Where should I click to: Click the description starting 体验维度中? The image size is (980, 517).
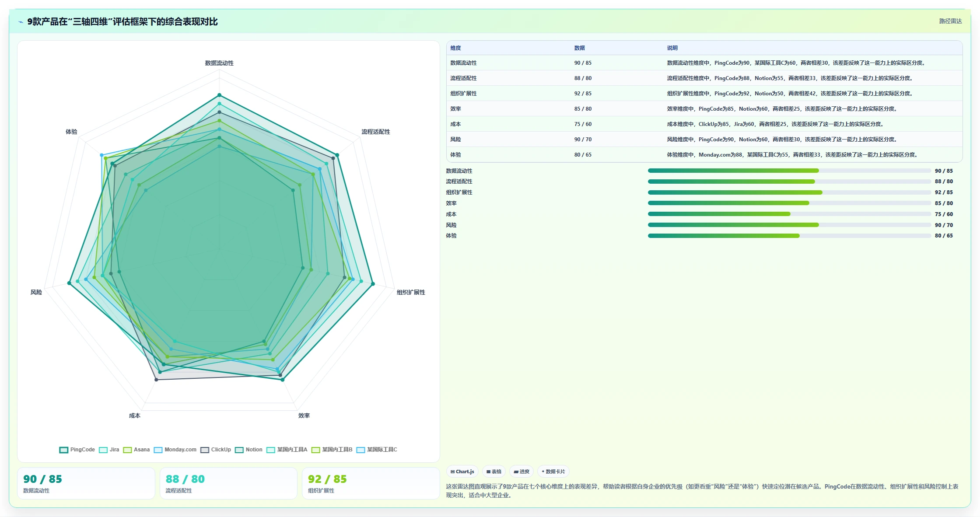(x=793, y=155)
